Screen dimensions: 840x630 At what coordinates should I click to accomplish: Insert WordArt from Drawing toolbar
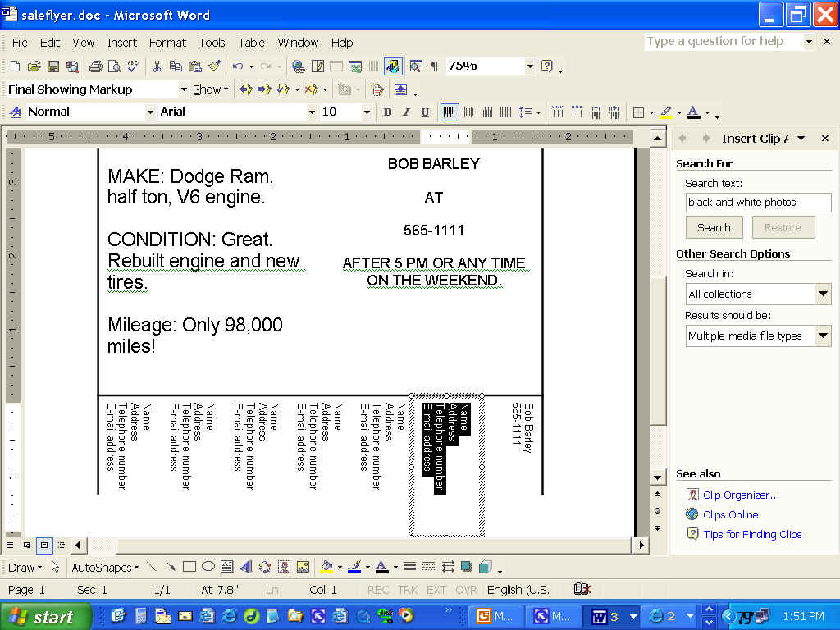point(245,567)
